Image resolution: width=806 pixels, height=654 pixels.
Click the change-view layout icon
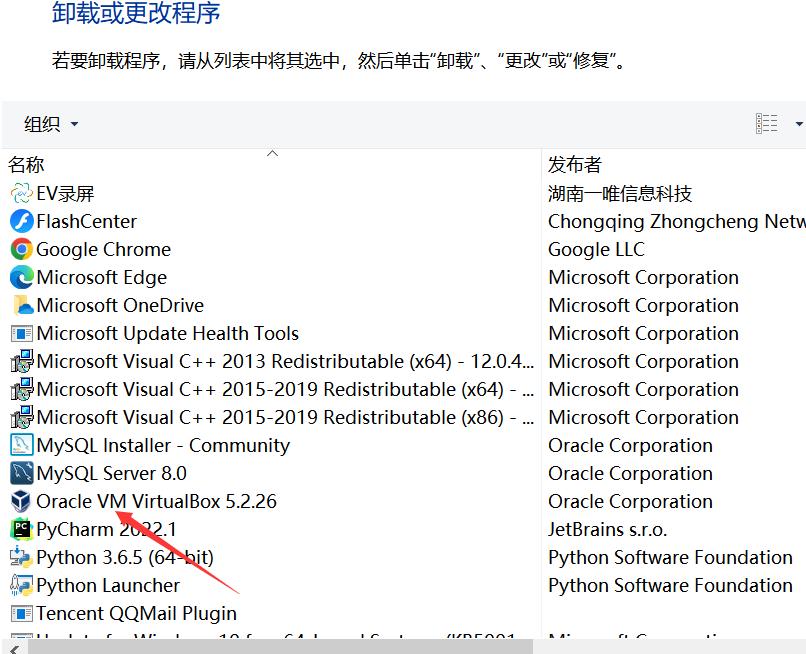767,123
